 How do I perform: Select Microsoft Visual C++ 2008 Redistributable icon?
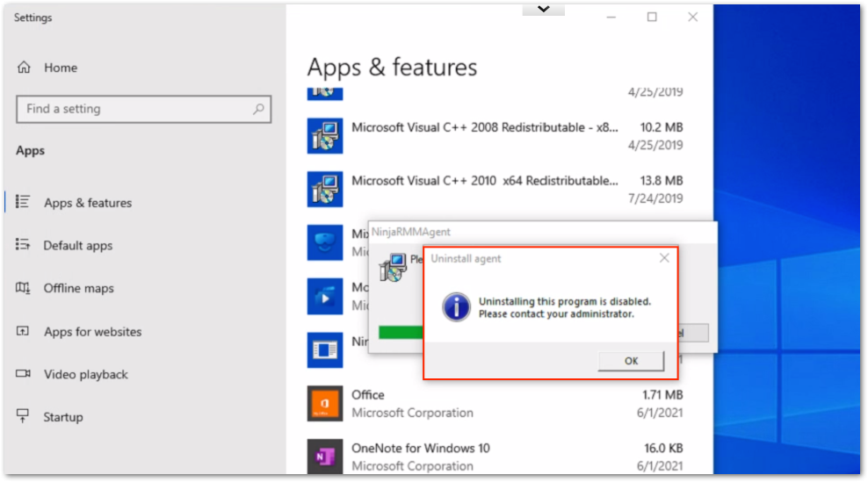pos(324,136)
